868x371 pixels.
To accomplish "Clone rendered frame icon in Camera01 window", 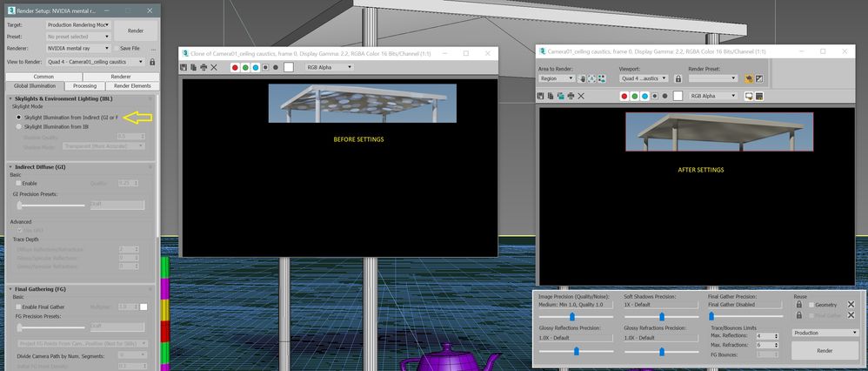I will (561, 96).
